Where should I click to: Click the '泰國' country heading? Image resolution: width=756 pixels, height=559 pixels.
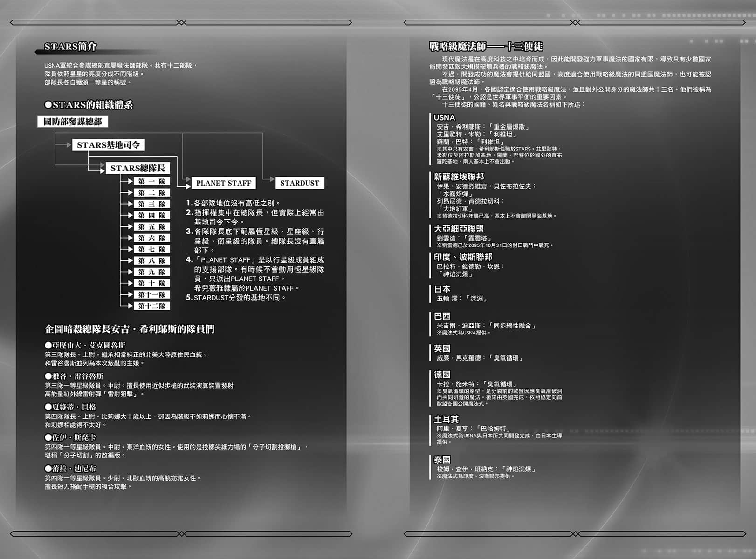click(442, 460)
